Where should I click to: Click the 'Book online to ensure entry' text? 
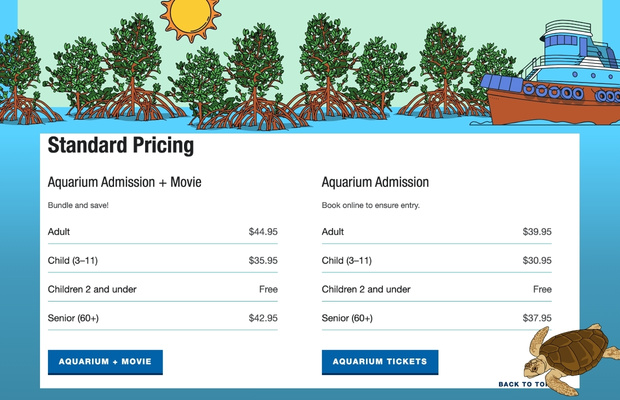click(370, 206)
